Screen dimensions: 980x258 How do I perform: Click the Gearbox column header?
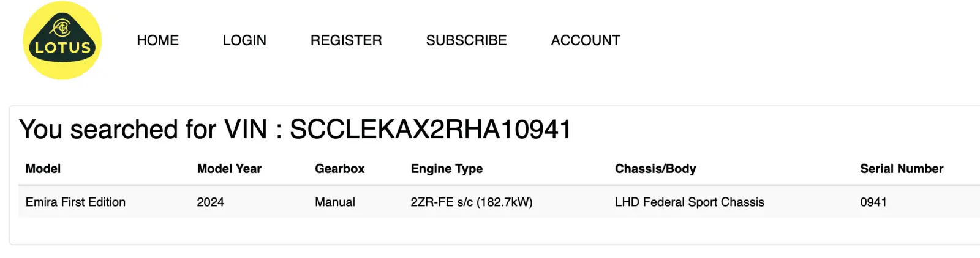tap(339, 169)
